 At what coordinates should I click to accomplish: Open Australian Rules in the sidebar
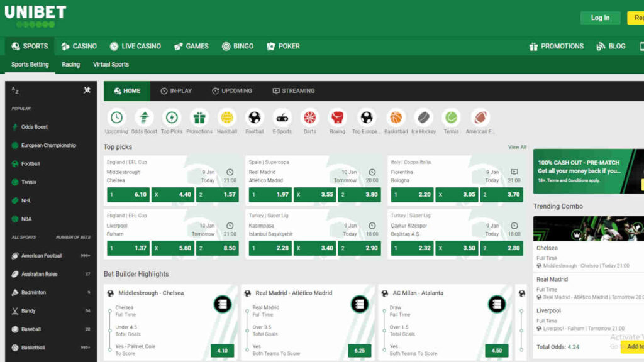tap(51, 274)
